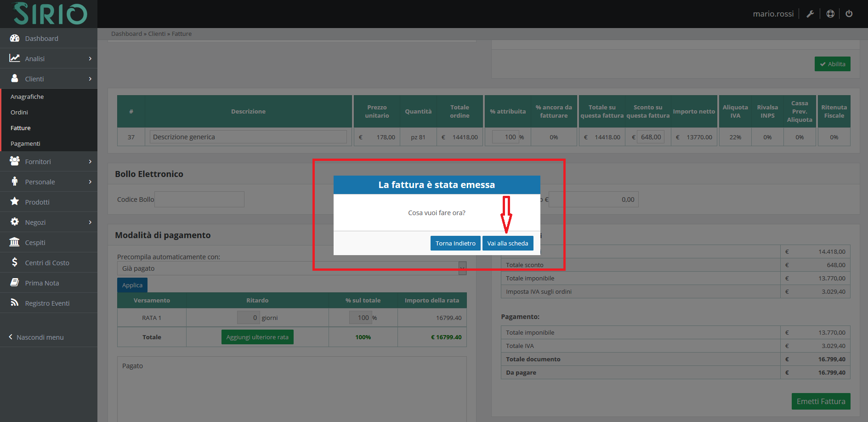The height and width of the screenshot is (422, 868).
Task: Click the Registro Eventi feed icon
Action: click(15, 303)
